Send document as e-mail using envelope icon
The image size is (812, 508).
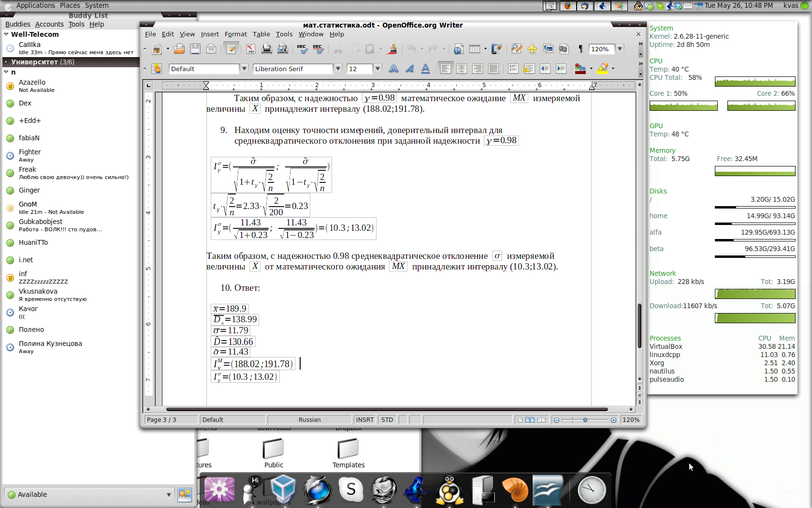[x=211, y=49]
